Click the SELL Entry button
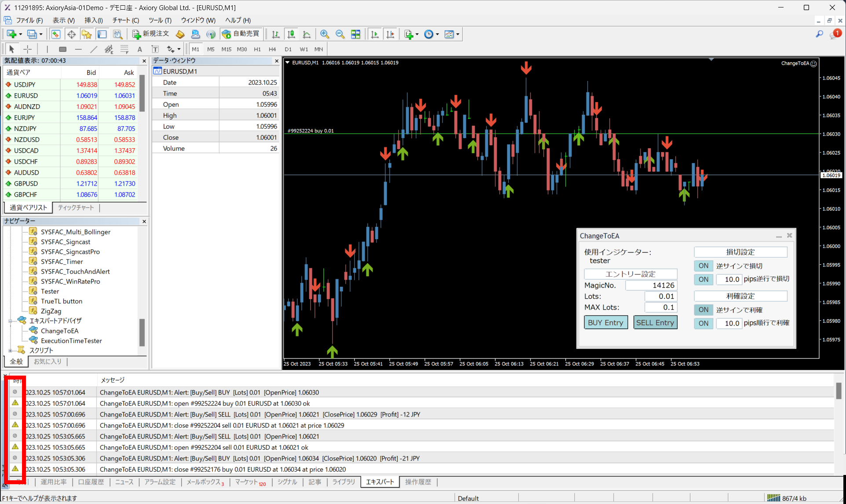 655,322
